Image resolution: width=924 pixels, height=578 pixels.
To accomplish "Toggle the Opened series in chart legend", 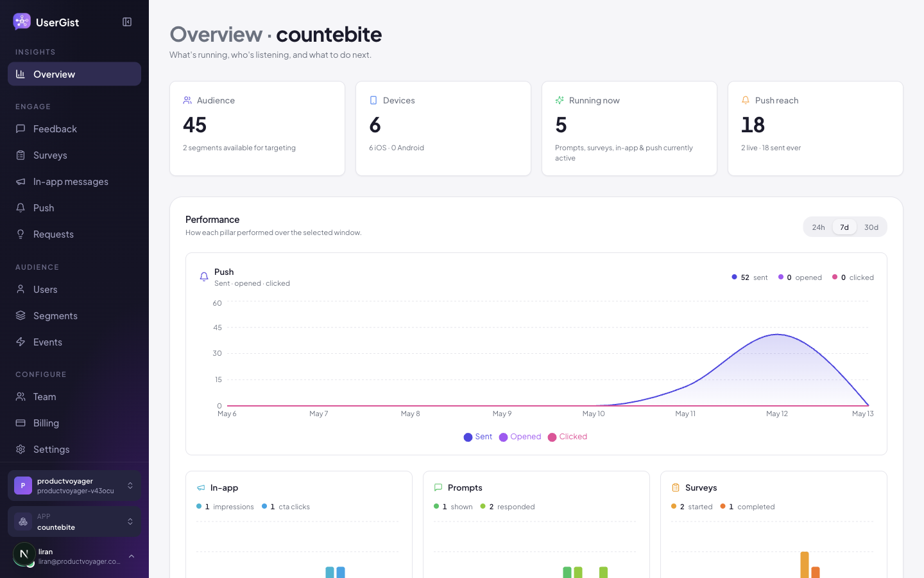I will (520, 437).
